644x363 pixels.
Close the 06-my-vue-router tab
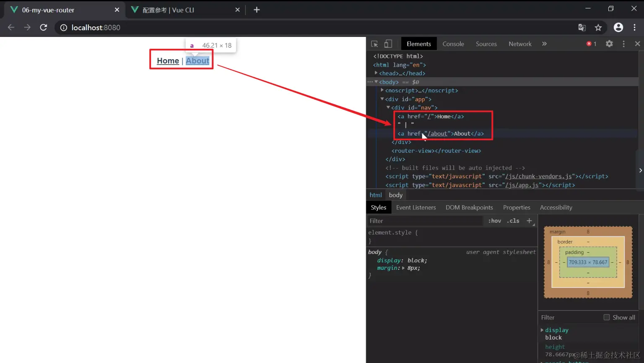pyautogui.click(x=117, y=10)
